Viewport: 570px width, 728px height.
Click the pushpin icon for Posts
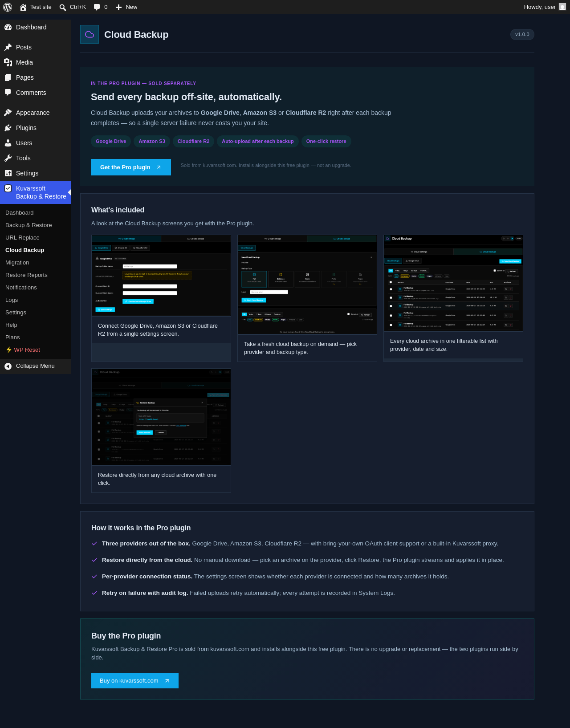coord(8,47)
